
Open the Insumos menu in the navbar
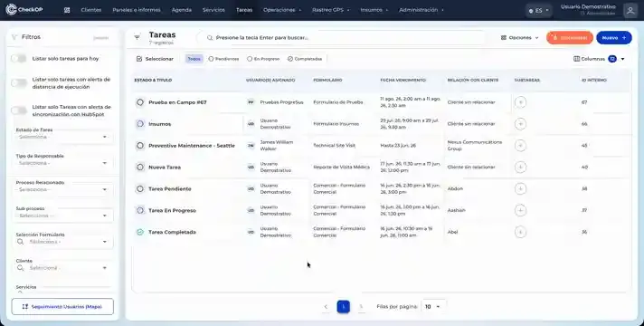pyautogui.click(x=374, y=10)
